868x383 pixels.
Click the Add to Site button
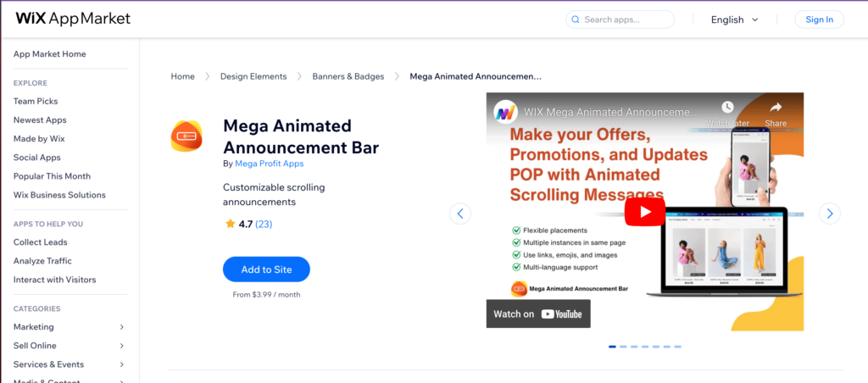(x=266, y=269)
